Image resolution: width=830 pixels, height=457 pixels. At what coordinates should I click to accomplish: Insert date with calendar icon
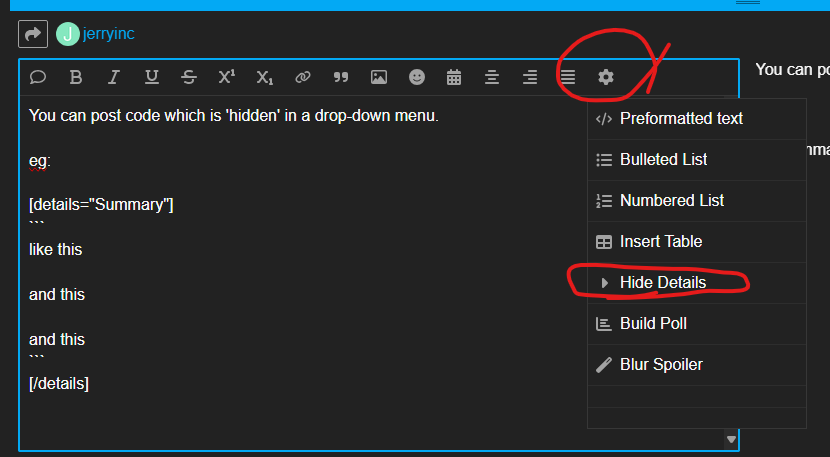click(x=454, y=77)
